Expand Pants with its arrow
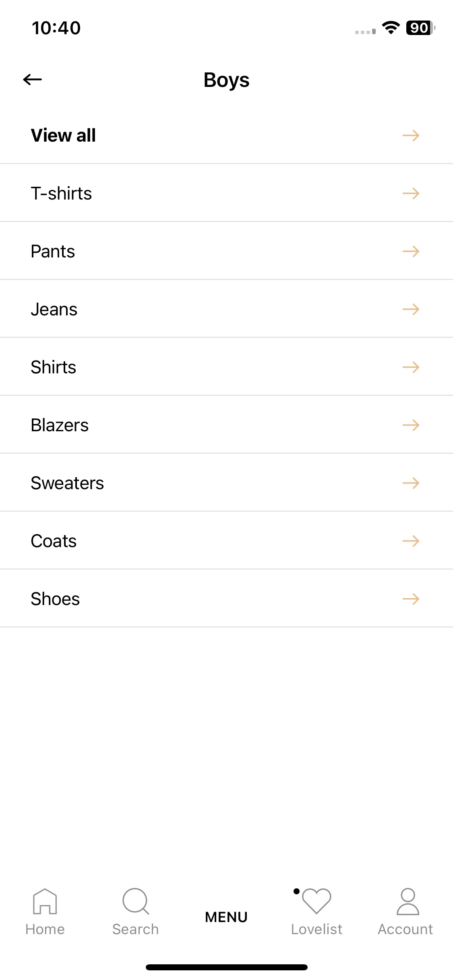Screen dimensions: 453x980 pyautogui.click(x=411, y=251)
